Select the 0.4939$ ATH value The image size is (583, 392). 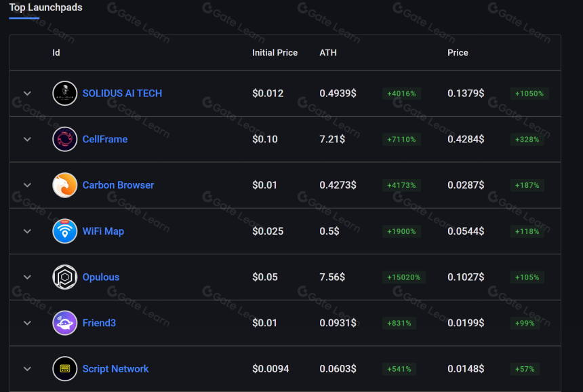(x=338, y=94)
